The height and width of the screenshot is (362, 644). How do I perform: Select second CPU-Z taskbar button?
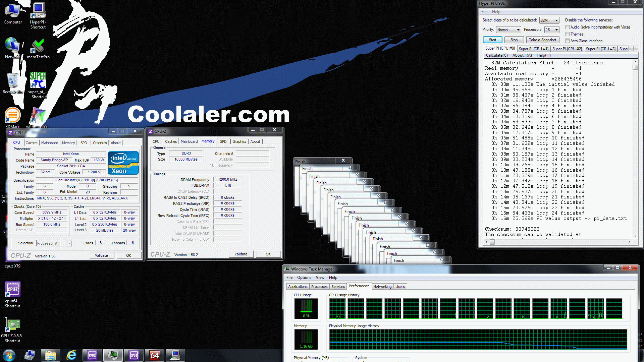134,355
